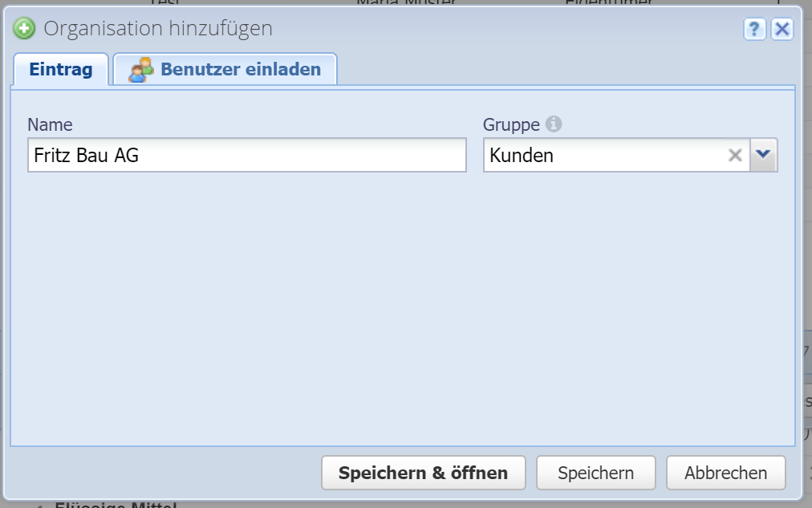Screen dimensions: 812x508
Task: Click the Organisation hinzufügen title text
Action: click(158, 29)
